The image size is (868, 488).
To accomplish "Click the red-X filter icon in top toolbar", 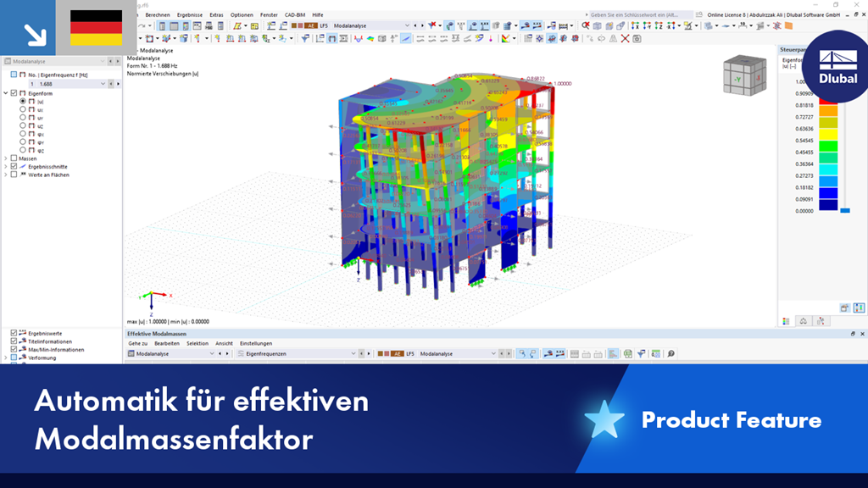I will 432,25.
